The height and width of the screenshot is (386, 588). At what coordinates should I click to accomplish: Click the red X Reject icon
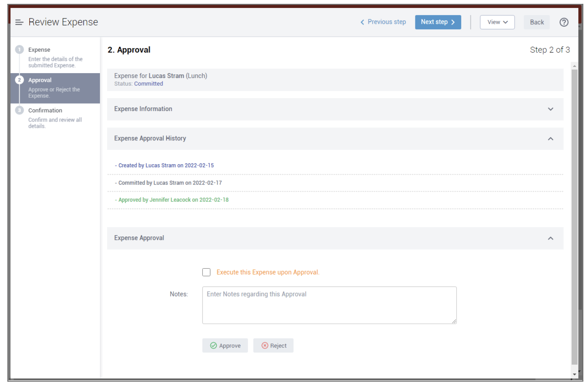pyautogui.click(x=265, y=345)
